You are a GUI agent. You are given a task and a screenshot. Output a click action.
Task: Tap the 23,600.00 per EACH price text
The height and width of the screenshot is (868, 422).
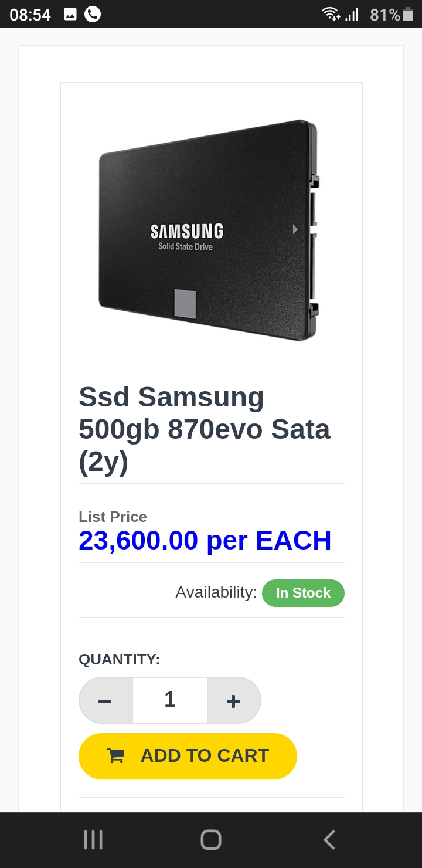[205, 540]
